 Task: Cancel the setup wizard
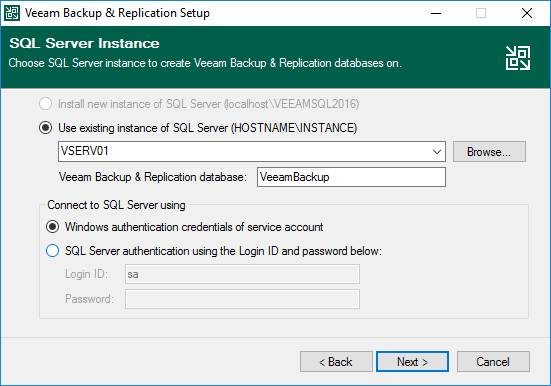click(x=493, y=361)
